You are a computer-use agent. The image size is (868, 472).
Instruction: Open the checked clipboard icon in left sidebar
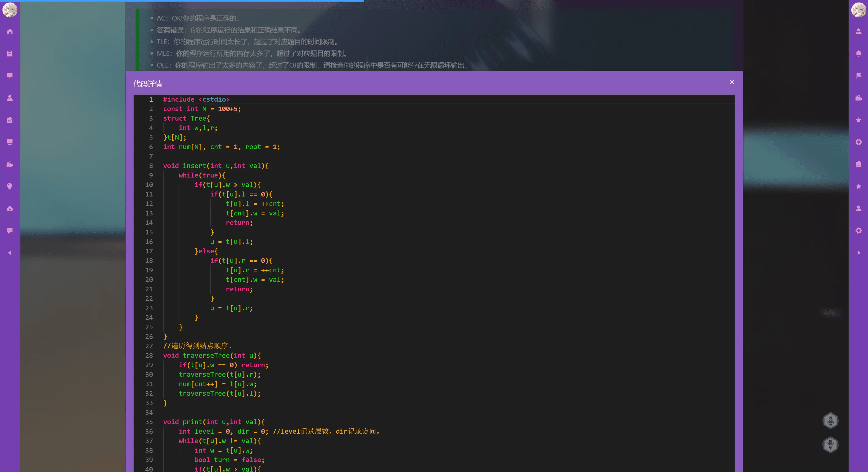click(x=10, y=120)
